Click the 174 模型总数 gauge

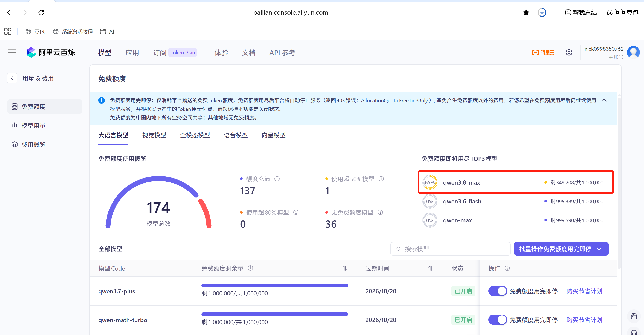[158, 203]
